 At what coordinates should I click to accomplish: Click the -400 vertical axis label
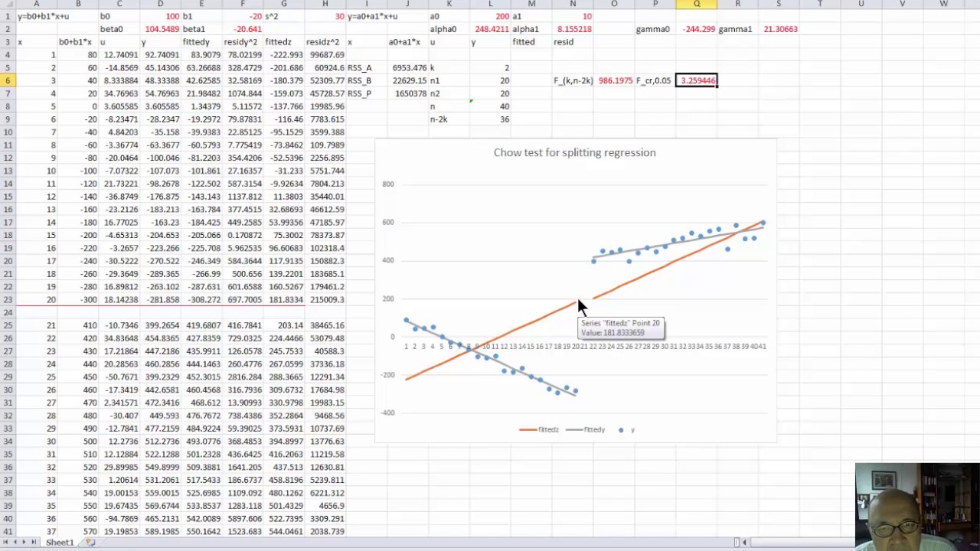click(387, 412)
